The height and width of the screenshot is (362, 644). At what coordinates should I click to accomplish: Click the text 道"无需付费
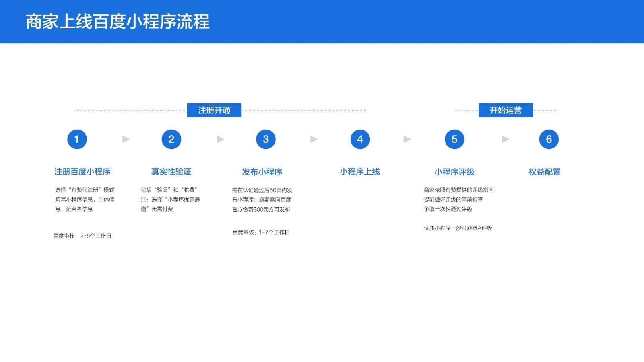click(x=157, y=209)
